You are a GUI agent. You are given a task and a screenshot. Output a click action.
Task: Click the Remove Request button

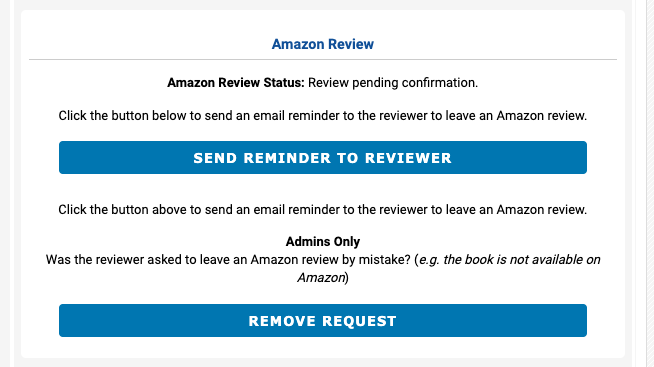[323, 320]
